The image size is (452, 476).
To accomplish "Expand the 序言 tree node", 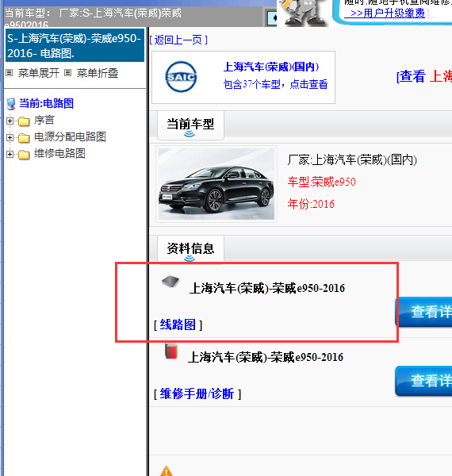I will pyautogui.click(x=10, y=121).
